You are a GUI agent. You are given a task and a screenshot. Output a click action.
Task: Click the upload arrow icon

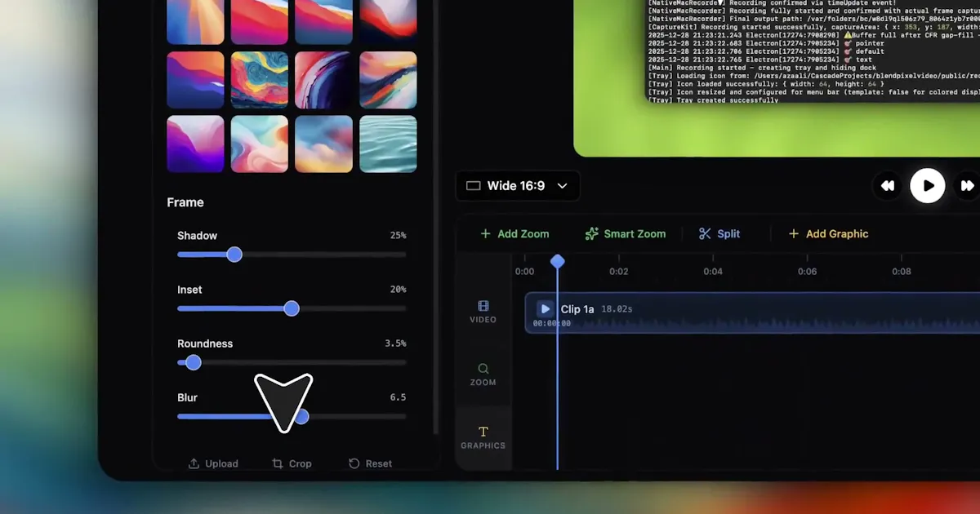tap(194, 463)
